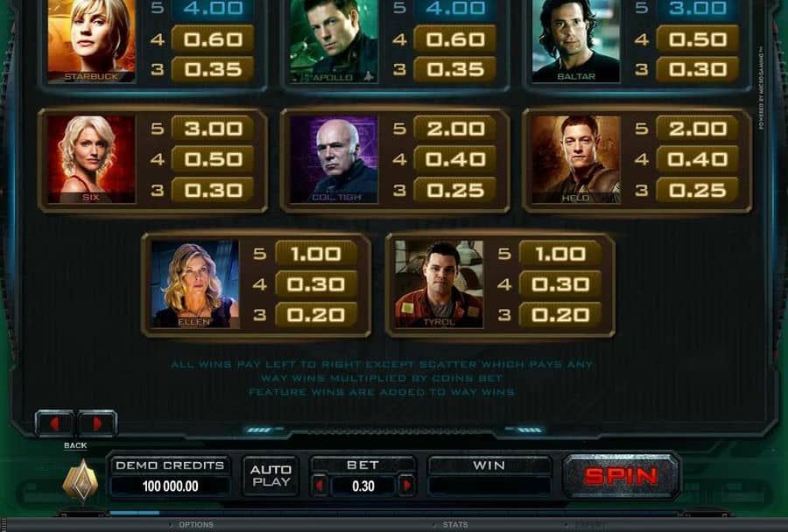Viewport: 788px width, 532px height.
Task: Open the Stats menu in bottom bar
Action: tap(455, 524)
